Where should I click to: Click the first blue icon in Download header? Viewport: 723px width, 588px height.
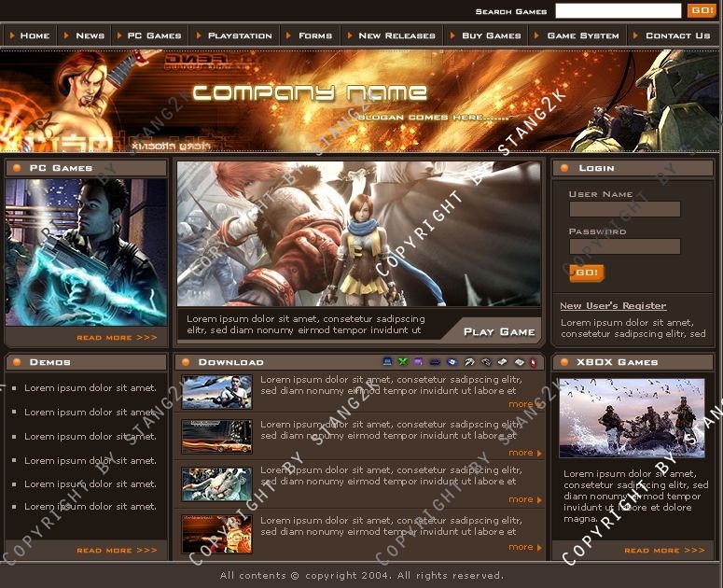coord(388,362)
